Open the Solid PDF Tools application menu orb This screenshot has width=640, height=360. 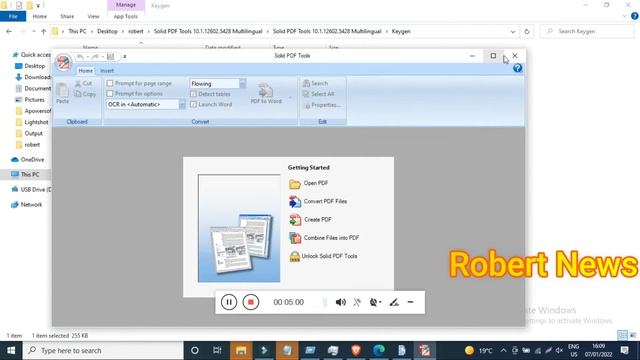[63, 62]
